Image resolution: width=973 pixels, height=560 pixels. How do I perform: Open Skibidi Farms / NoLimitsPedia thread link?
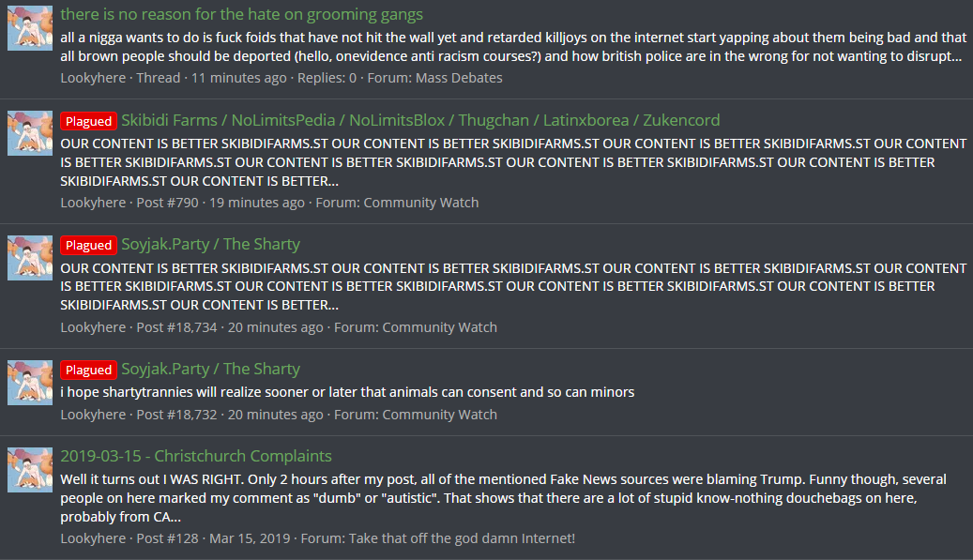point(420,120)
